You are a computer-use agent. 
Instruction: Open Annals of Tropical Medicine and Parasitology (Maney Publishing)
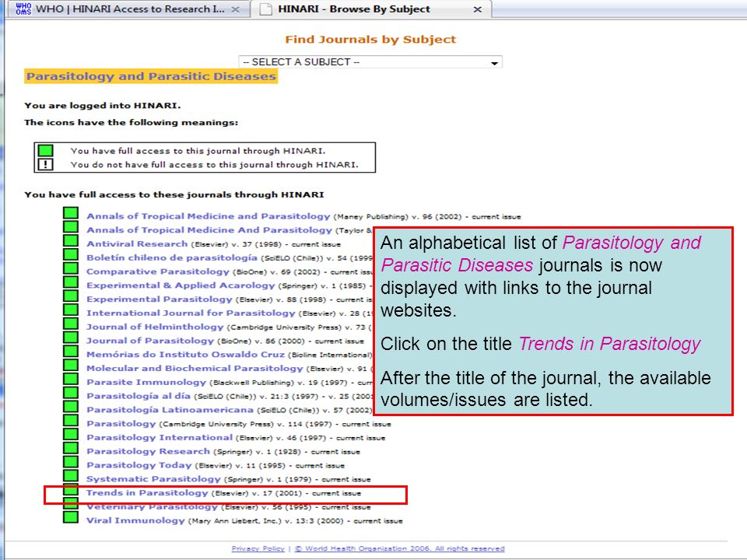(x=209, y=216)
